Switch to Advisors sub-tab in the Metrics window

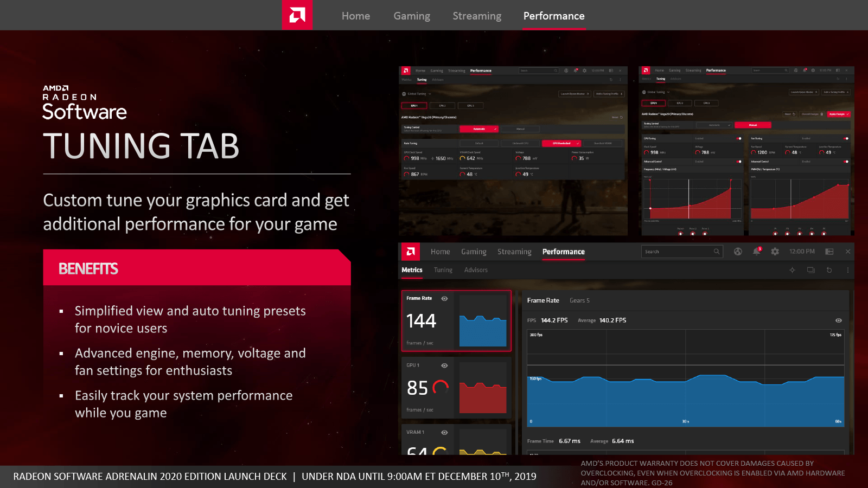point(476,270)
